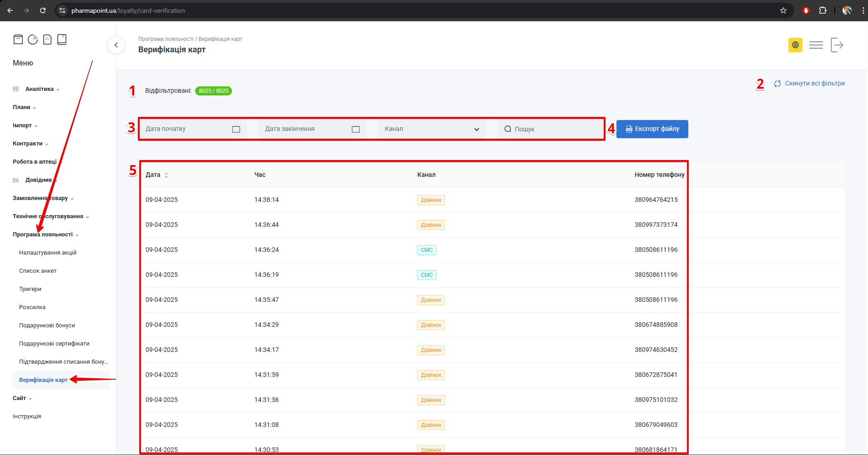Collapse the sidebar with the back chevron button

tap(116, 45)
